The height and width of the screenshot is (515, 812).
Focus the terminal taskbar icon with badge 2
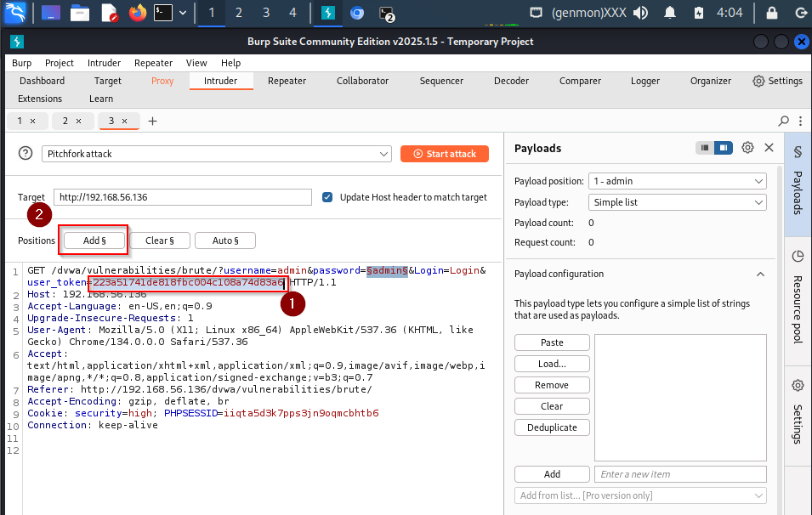[386, 14]
